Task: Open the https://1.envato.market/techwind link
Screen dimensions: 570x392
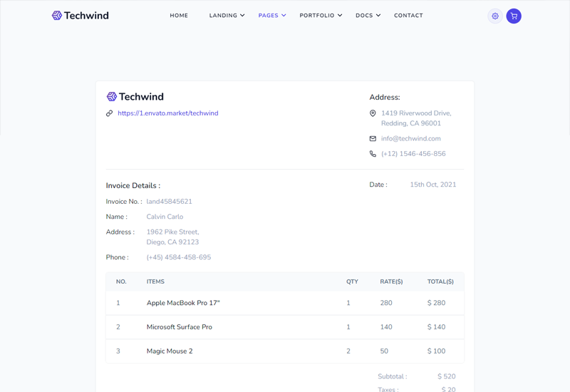Action: coord(168,113)
